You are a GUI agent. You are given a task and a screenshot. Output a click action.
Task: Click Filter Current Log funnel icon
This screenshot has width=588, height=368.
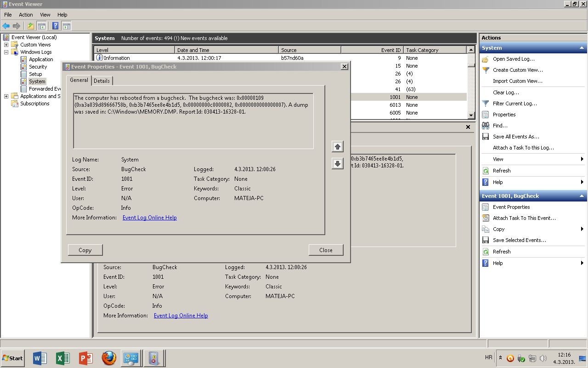pos(486,103)
